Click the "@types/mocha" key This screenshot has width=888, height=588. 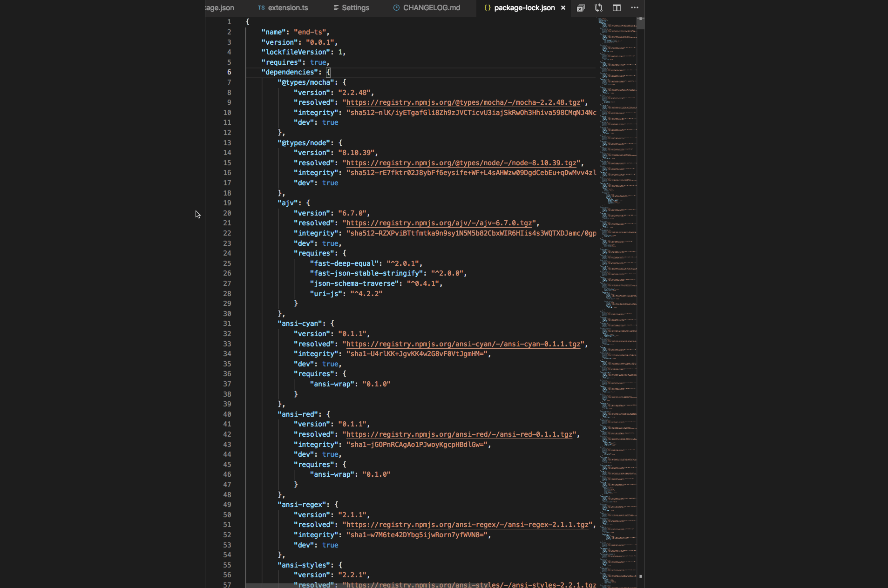click(x=306, y=82)
